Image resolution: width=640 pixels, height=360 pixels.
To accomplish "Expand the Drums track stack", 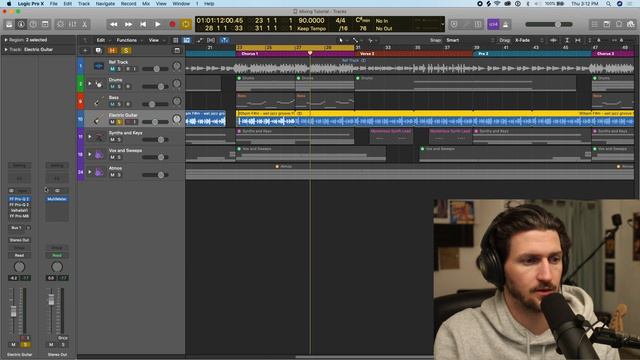I will (89, 84).
